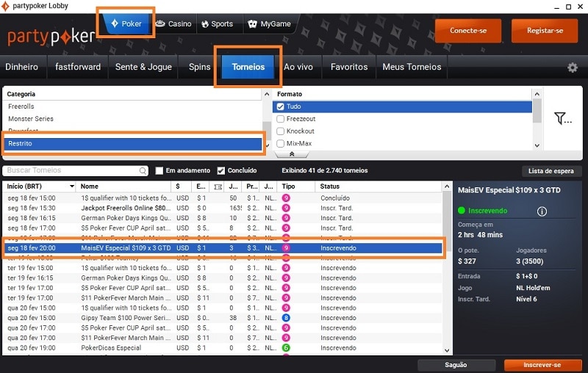
Task: Toggle the Mix-Max format checkbox
Action: [x=280, y=144]
